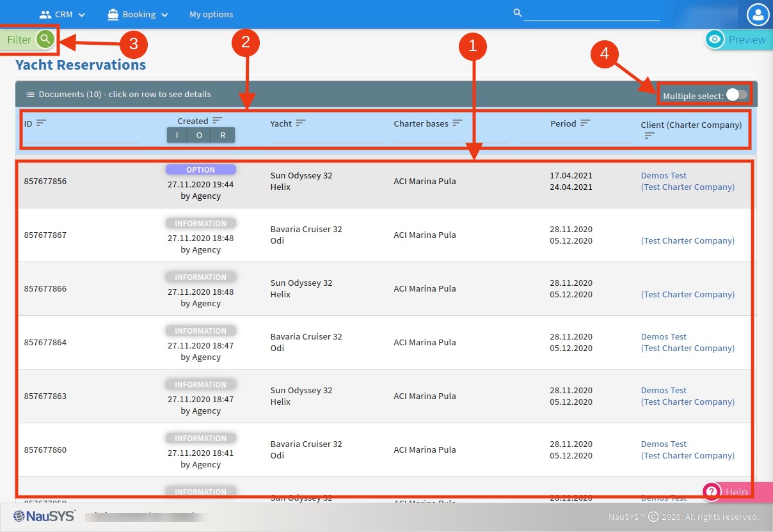This screenshot has height=532, width=773.
Task: Click the list icon beside Documents (10)
Action: tap(30, 95)
